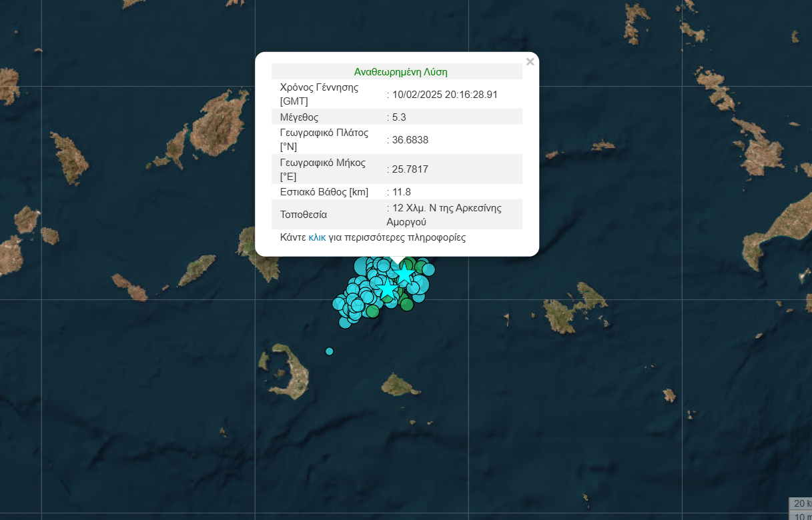The width and height of the screenshot is (812, 520).
Task: Click the small Anafi island east of Santorini
Action: click(x=400, y=385)
